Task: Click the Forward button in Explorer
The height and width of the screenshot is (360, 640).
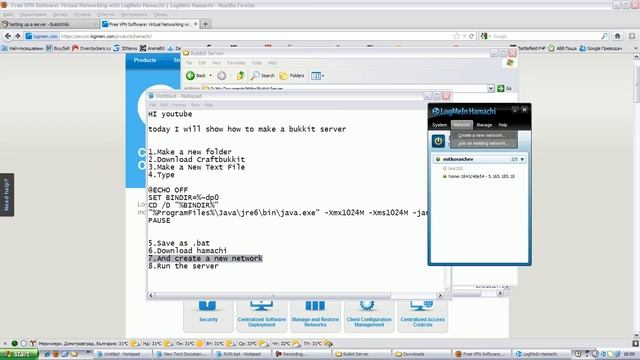Action: point(221,76)
